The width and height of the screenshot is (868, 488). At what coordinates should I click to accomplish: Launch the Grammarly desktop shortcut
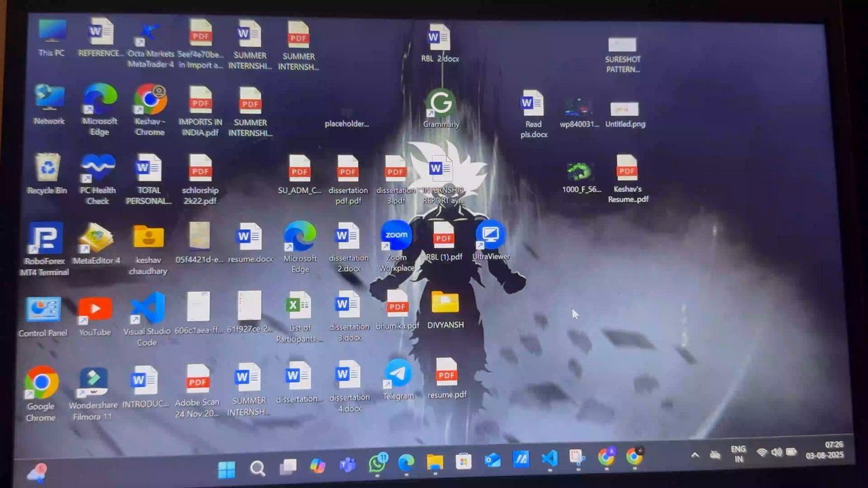441,108
